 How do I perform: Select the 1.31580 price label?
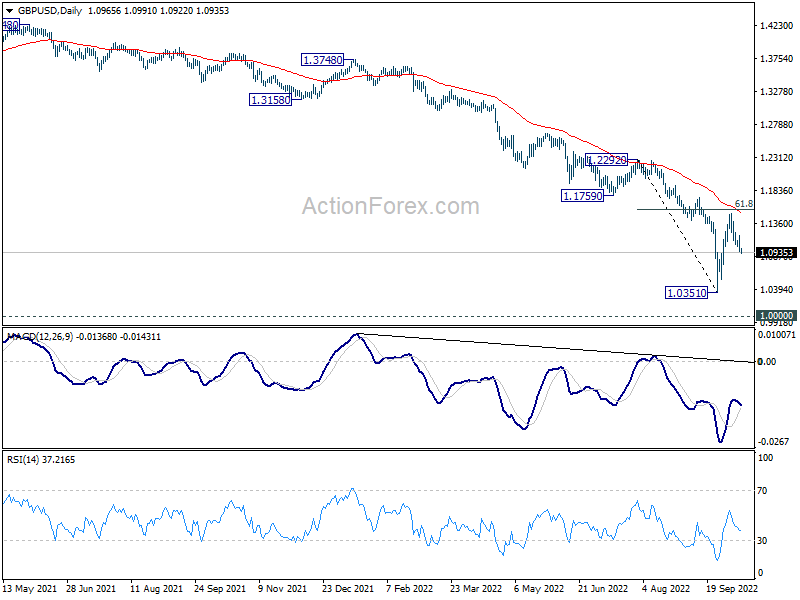270,100
